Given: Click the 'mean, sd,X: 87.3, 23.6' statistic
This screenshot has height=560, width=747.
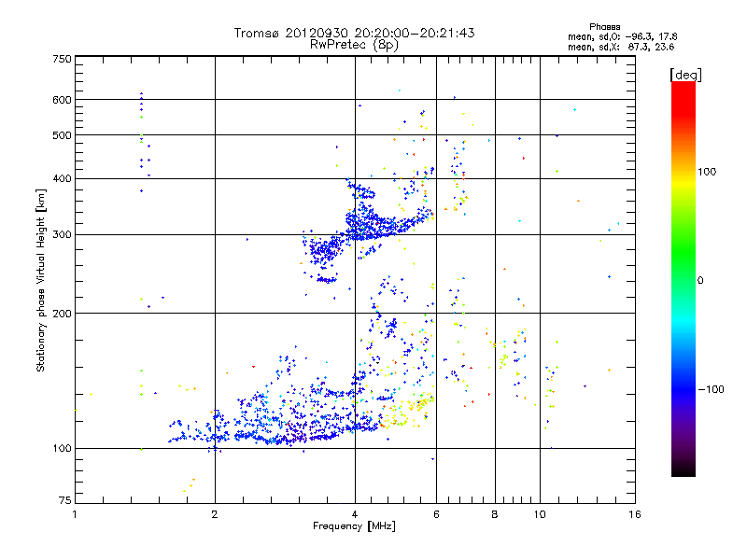Looking at the screenshot, I should [621, 47].
